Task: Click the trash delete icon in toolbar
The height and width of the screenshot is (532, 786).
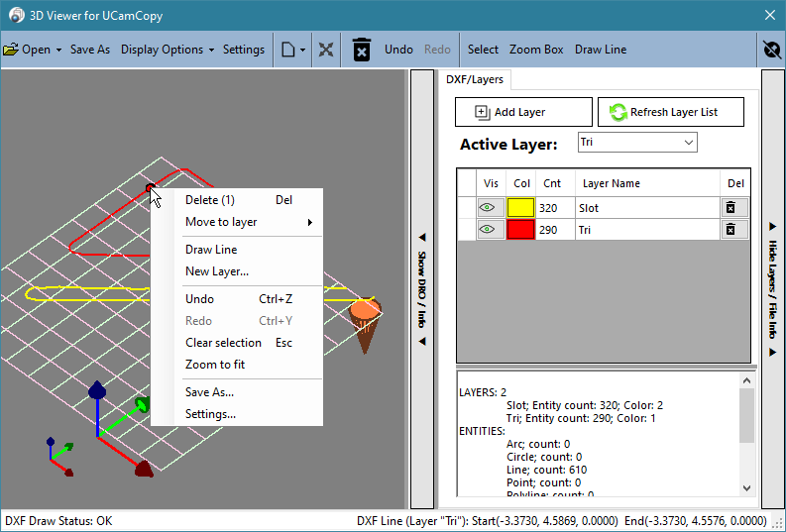Action: [362, 50]
